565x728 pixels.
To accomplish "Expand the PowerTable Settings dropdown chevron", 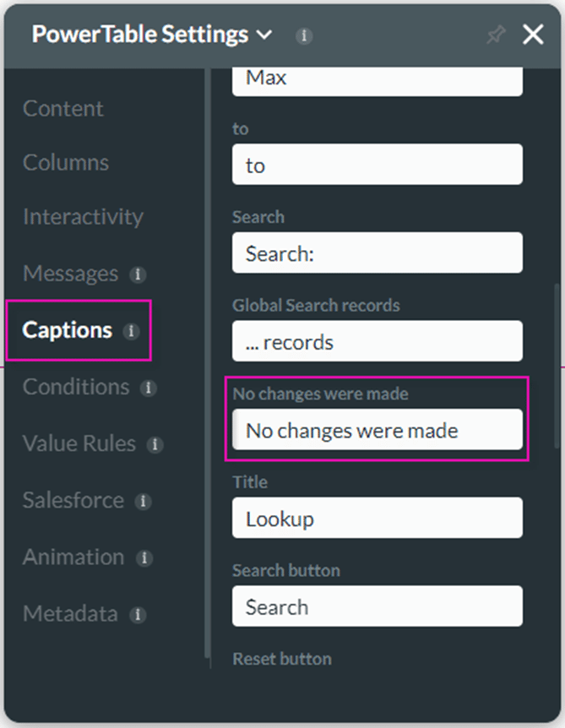I will point(264,35).
